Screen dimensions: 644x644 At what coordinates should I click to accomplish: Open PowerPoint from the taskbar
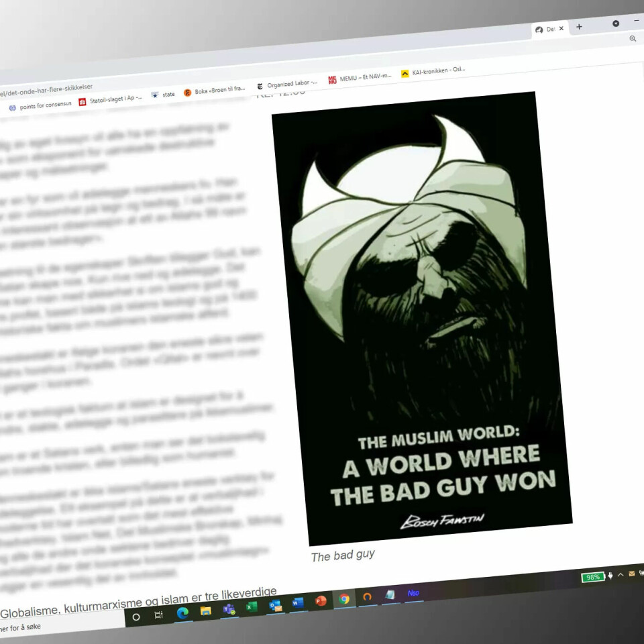[321, 601]
